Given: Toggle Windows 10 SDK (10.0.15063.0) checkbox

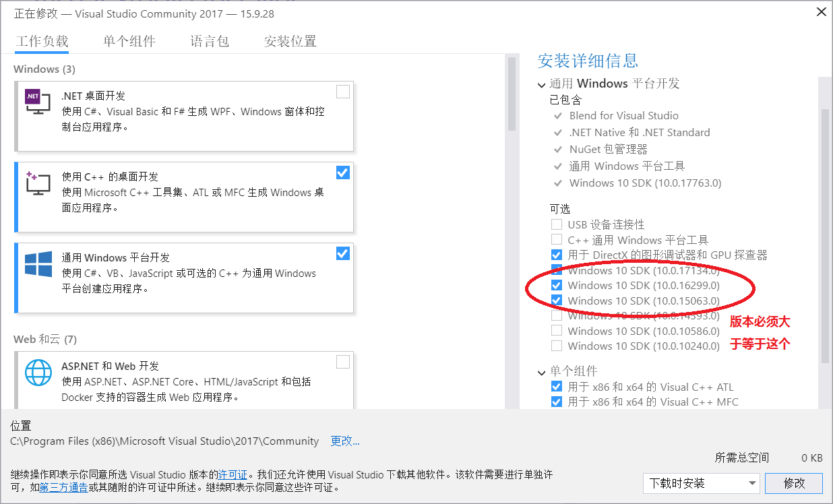Looking at the screenshot, I should click(557, 300).
